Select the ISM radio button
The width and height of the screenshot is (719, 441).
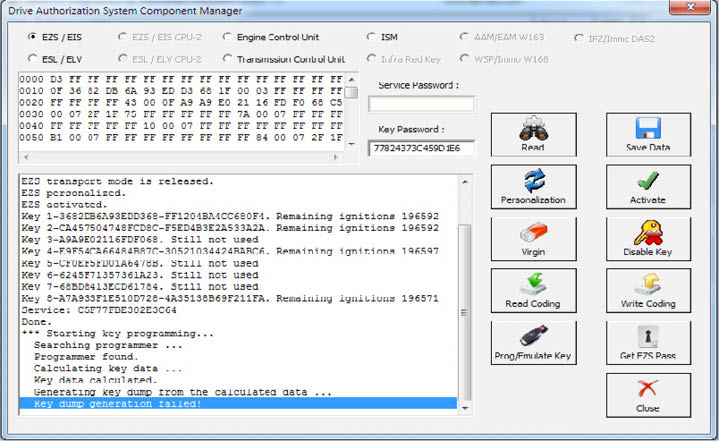coord(373,37)
